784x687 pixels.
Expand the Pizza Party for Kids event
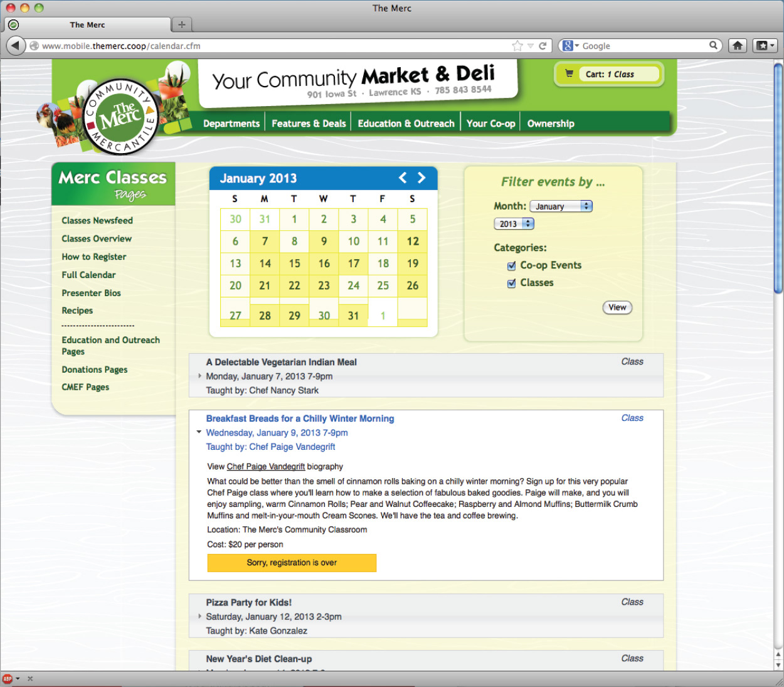point(200,616)
